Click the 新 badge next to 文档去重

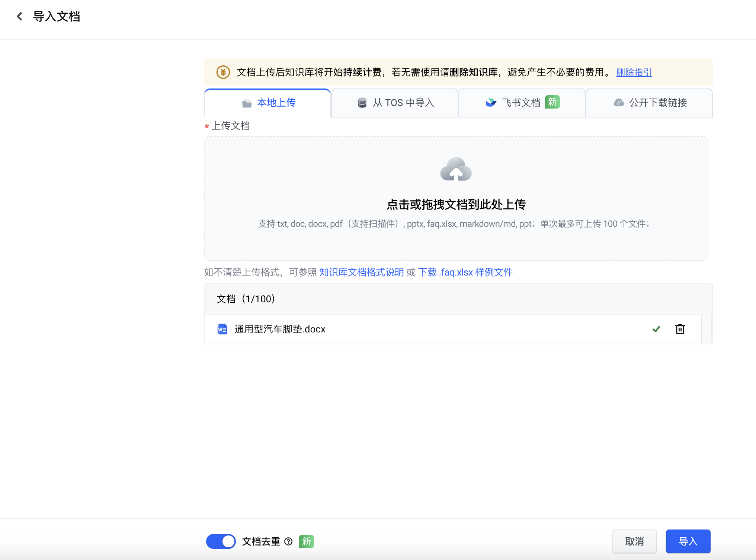306,541
